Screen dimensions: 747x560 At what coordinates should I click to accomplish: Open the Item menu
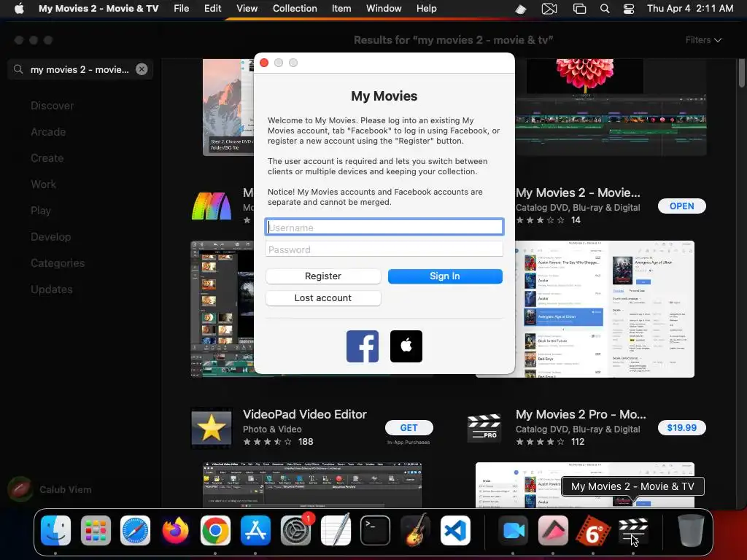[341, 9]
